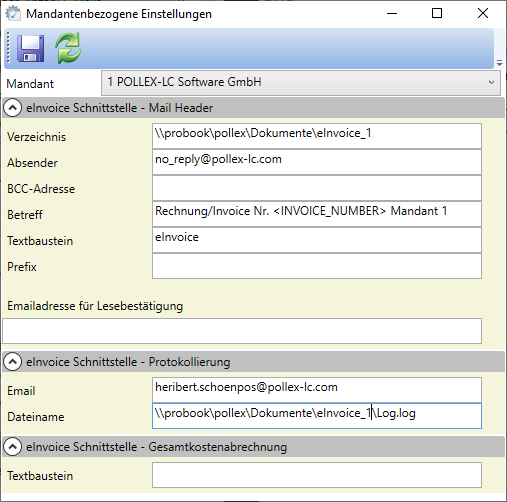Click the empty Prefix field

(317, 266)
